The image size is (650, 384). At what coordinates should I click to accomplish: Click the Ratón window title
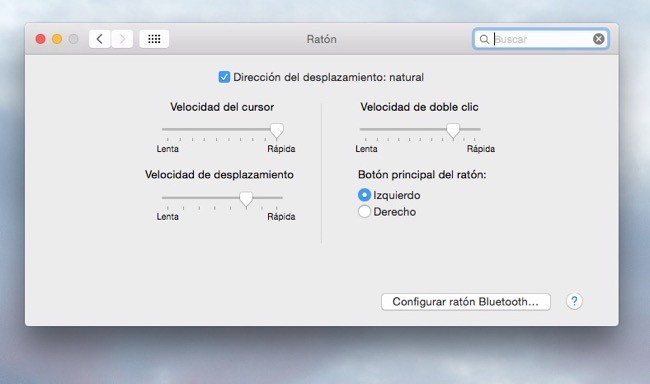[322, 39]
